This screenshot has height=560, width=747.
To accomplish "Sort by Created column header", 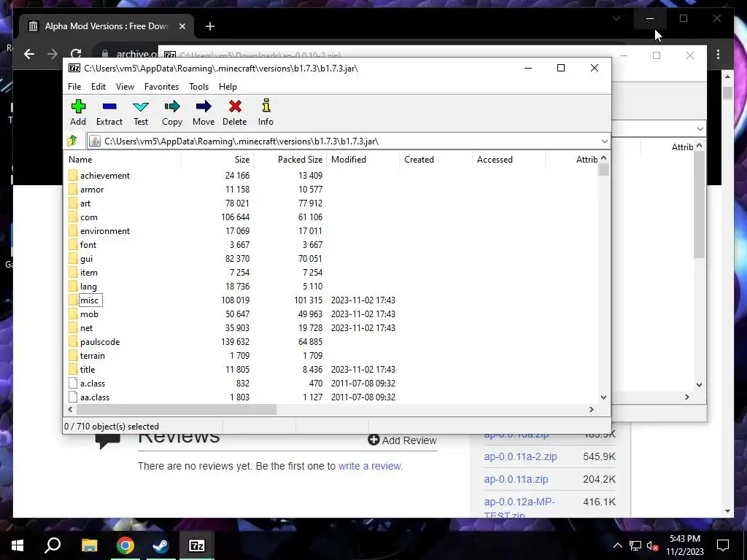I will coord(436,160).
